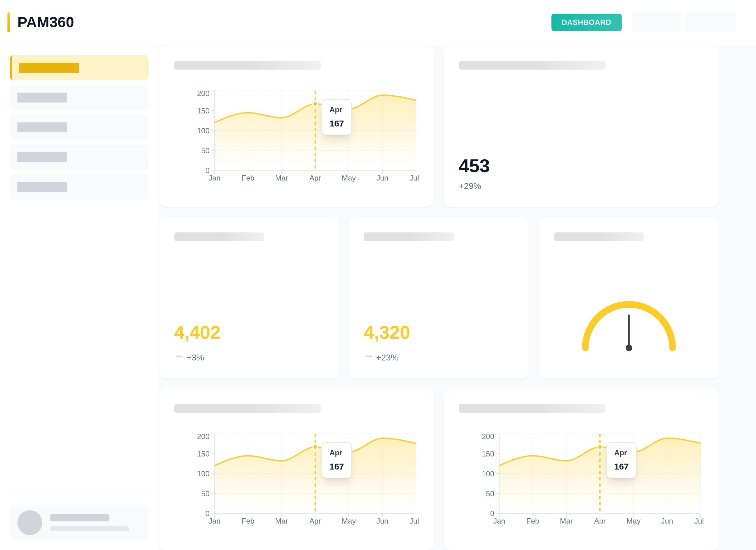Click the Jun axis label on top chart

(382, 178)
